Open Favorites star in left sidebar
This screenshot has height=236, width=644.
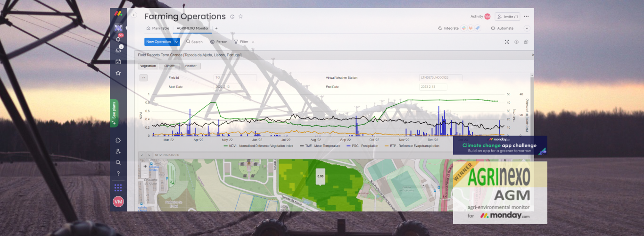(x=118, y=73)
